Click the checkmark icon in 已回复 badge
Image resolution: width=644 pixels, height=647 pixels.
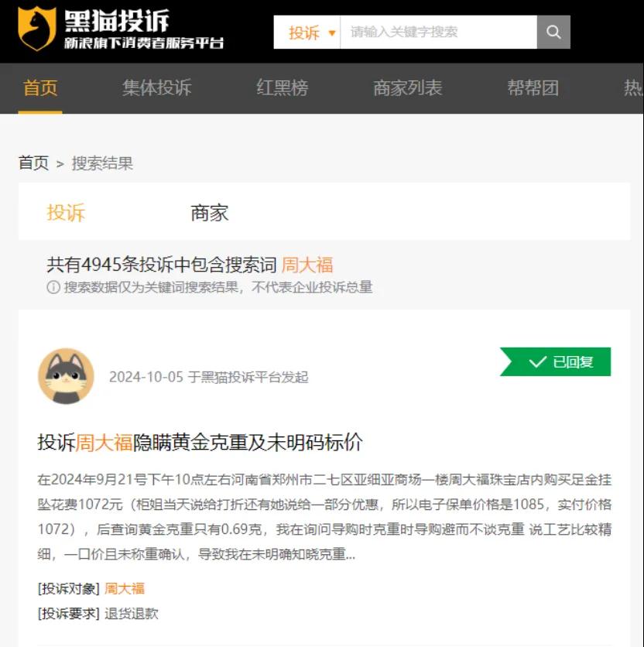[x=537, y=362]
